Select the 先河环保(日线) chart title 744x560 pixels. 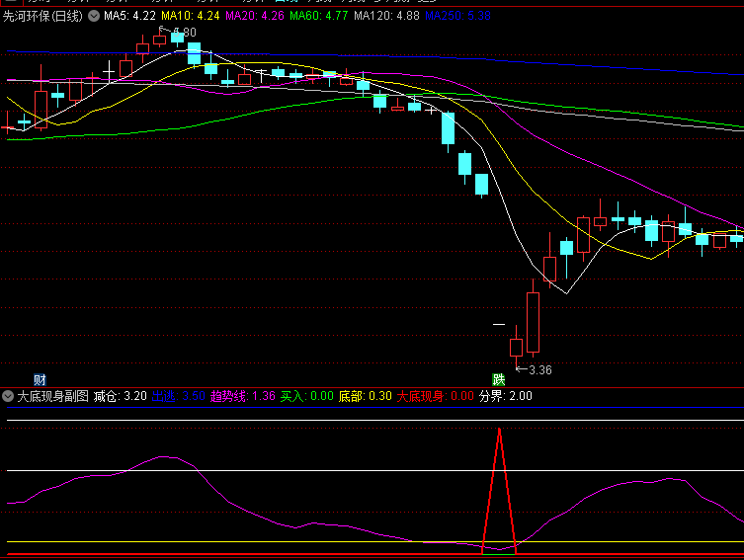(x=42, y=16)
